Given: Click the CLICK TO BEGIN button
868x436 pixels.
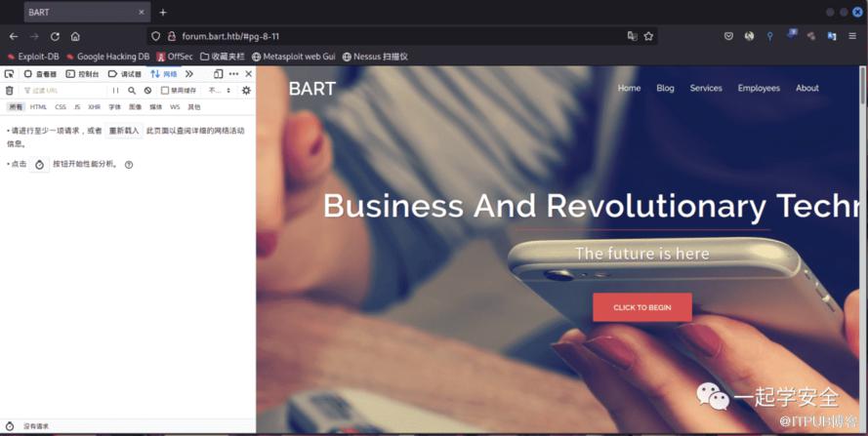Looking at the screenshot, I should (642, 307).
